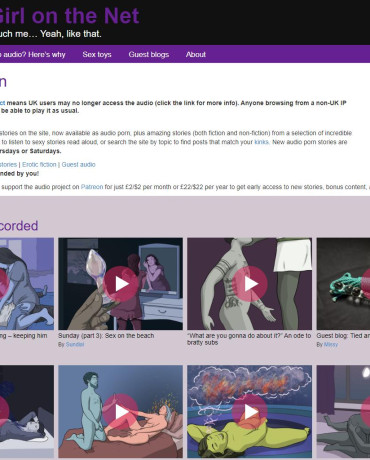Open the "An ode to bratty subs" title
The height and width of the screenshot is (460, 370).
[x=249, y=339]
